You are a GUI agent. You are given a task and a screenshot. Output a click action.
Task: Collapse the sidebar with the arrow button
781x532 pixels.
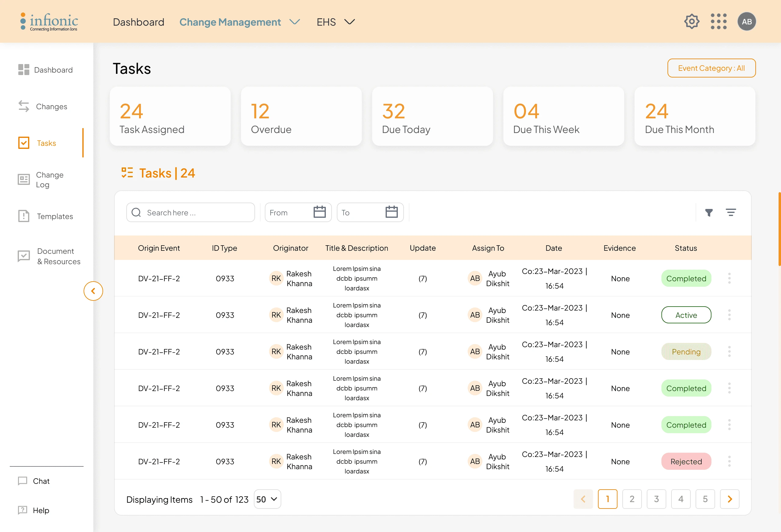(93, 291)
